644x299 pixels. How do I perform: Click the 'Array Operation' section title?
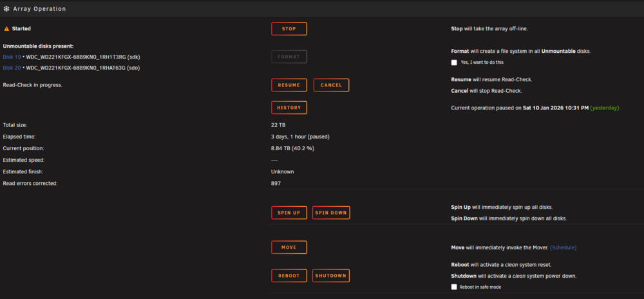tap(39, 8)
